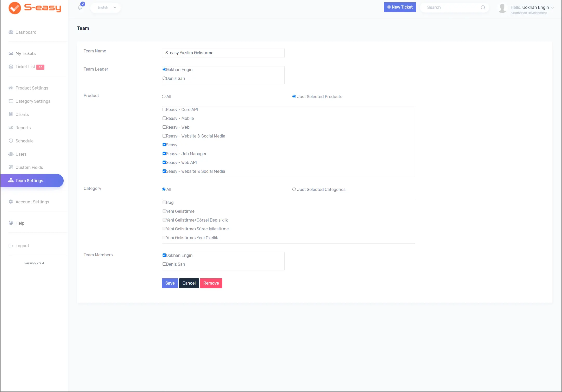Create a New Ticket
Screen dimensions: 562x392
point(400,7)
